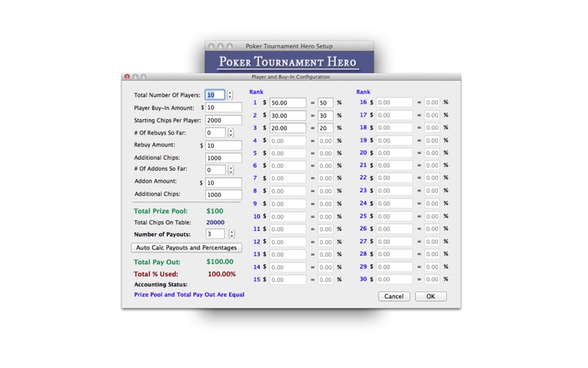Click Auto Calc Payouts and Percentages button
The width and height of the screenshot is (588, 368).
tap(187, 248)
